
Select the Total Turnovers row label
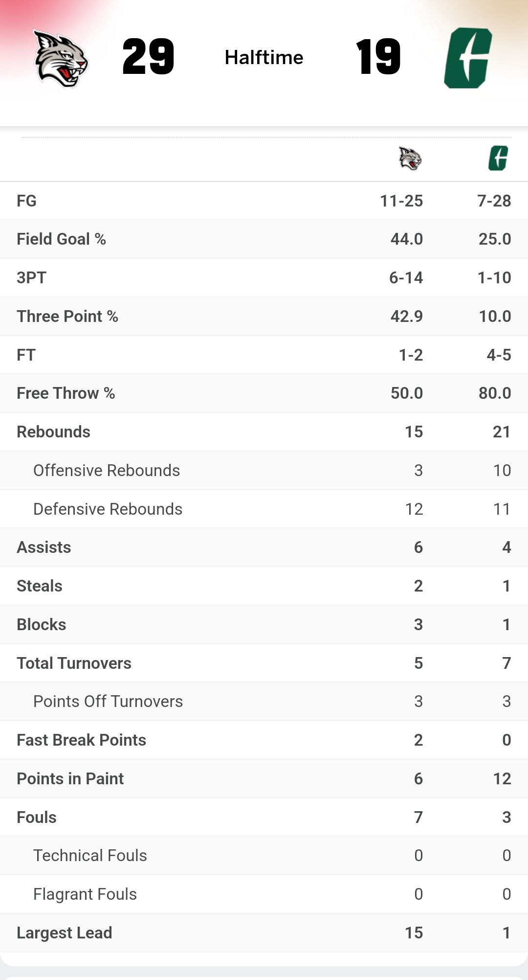pos(74,663)
